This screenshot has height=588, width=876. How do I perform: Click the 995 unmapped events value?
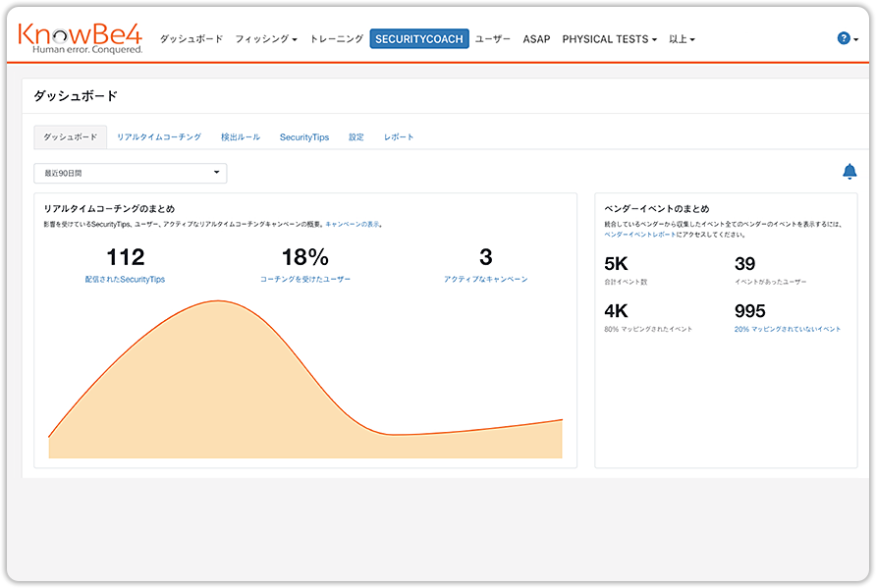749,311
